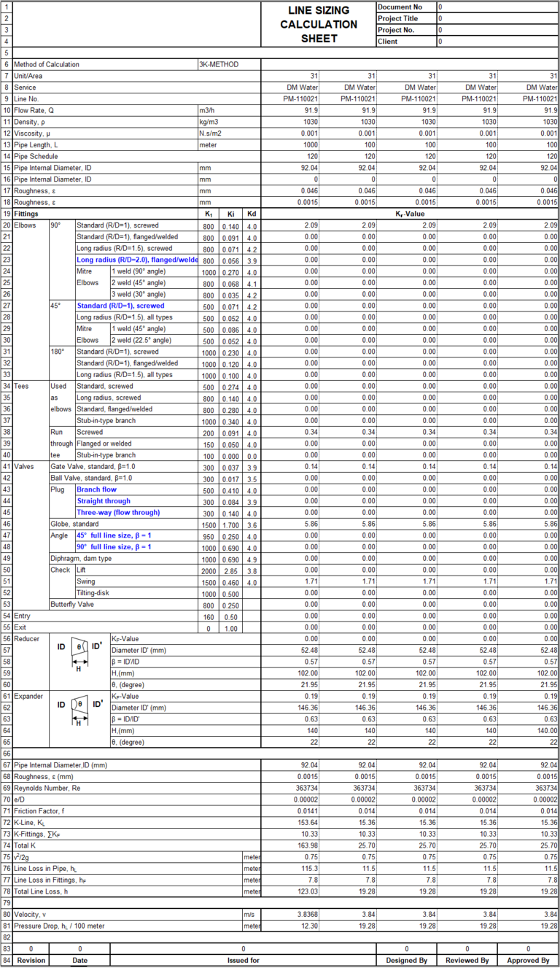Click the Document No value field

pos(497,7)
